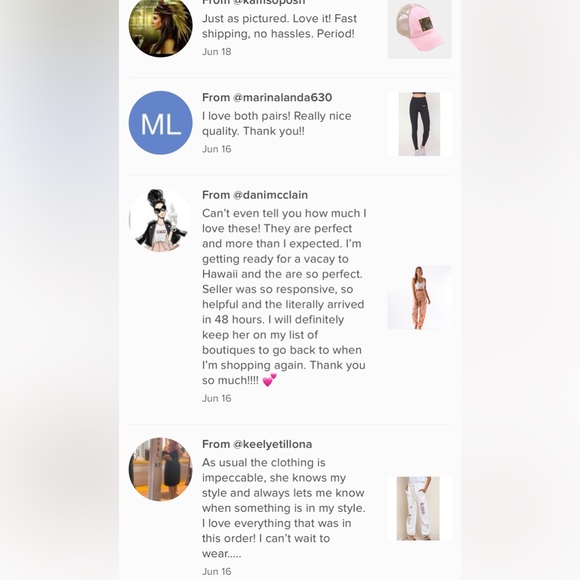Click the Jun 18 review date

pos(217,52)
